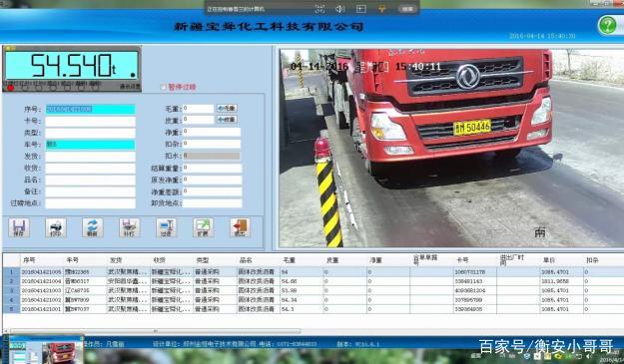This screenshot has height=364, width=624.
Task: Click the 发货 sender input field
Action: click(x=90, y=157)
